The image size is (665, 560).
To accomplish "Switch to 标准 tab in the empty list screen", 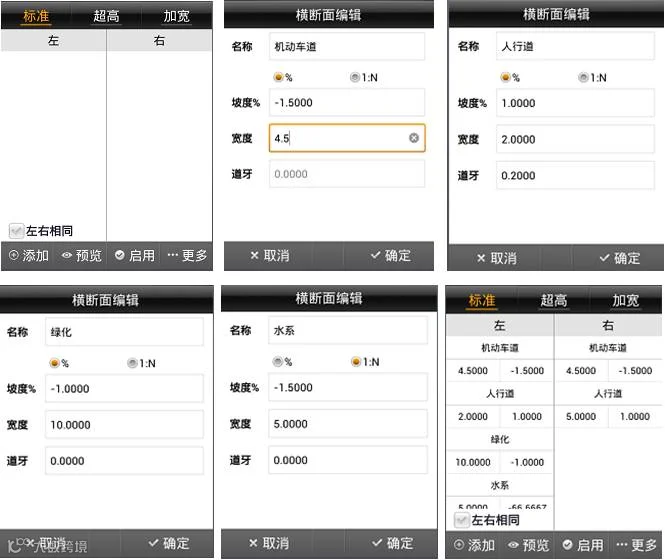I will click(36, 16).
